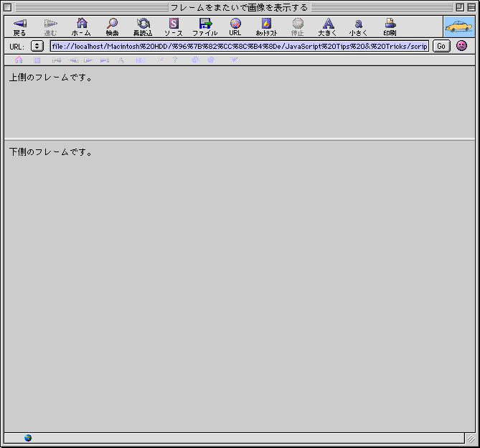
Task: Click the close box in title bar
Action: 8,7
